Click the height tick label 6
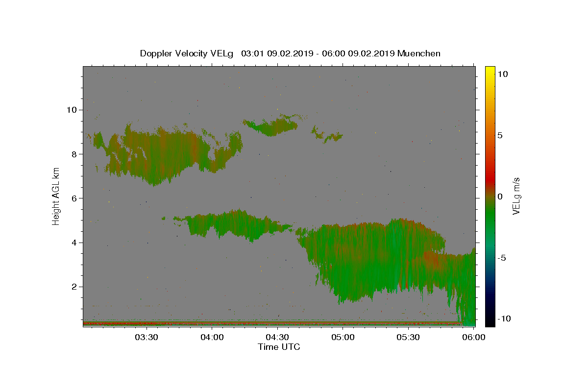This screenshot has height=392, width=588. click(73, 198)
